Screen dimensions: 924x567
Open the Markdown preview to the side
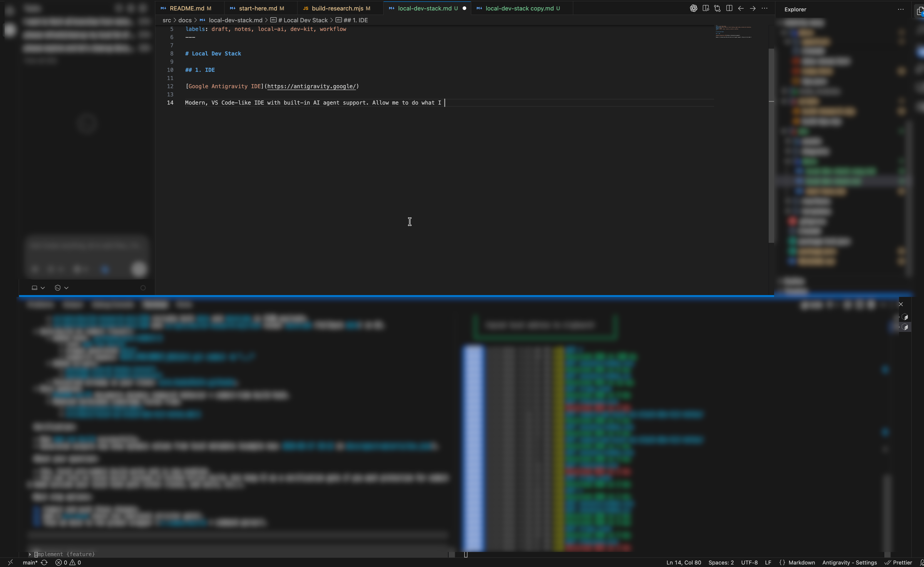click(x=706, y=8)
